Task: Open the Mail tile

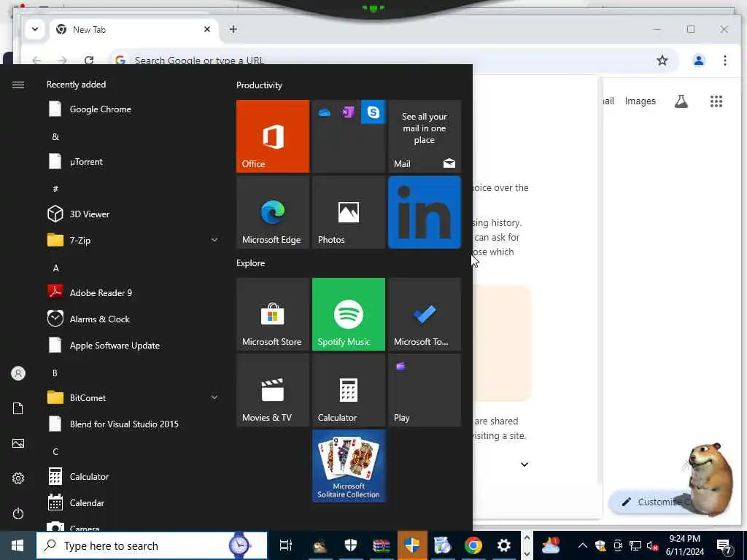Action: pos(425,136)
